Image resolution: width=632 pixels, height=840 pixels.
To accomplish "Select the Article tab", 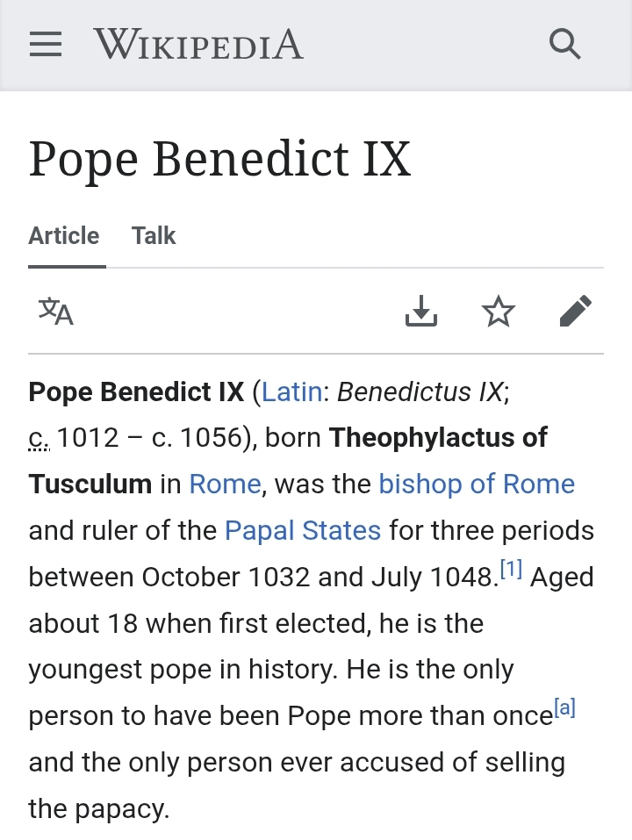I will click(x=64, y=236).
